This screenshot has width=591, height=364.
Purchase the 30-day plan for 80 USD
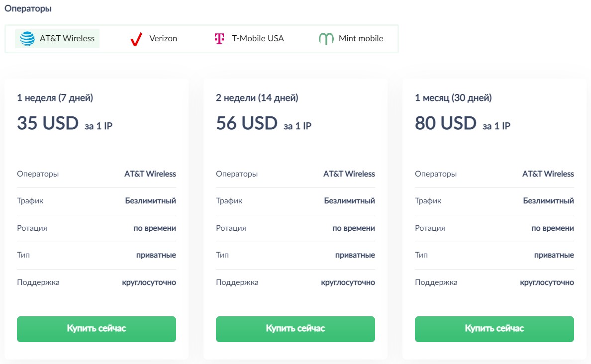point(494,329)
